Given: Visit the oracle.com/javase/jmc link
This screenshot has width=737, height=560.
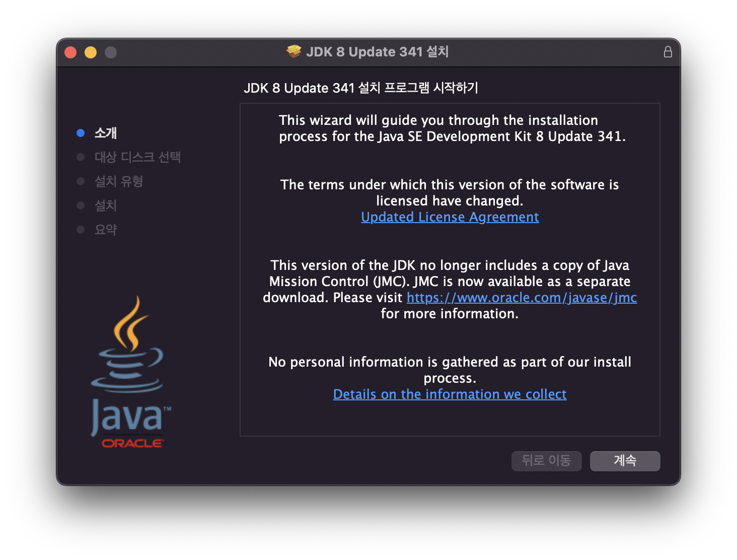Looking at the screenshot, I should point(522,298).
